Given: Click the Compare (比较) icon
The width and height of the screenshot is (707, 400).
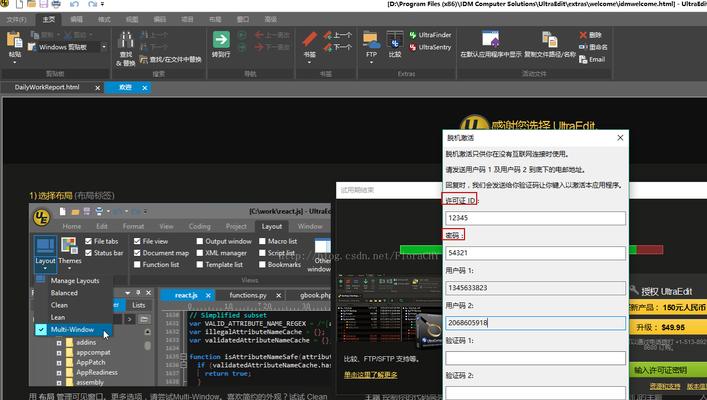Looking at the screenshot, I should pyautogui.click(x=395, y=40).
